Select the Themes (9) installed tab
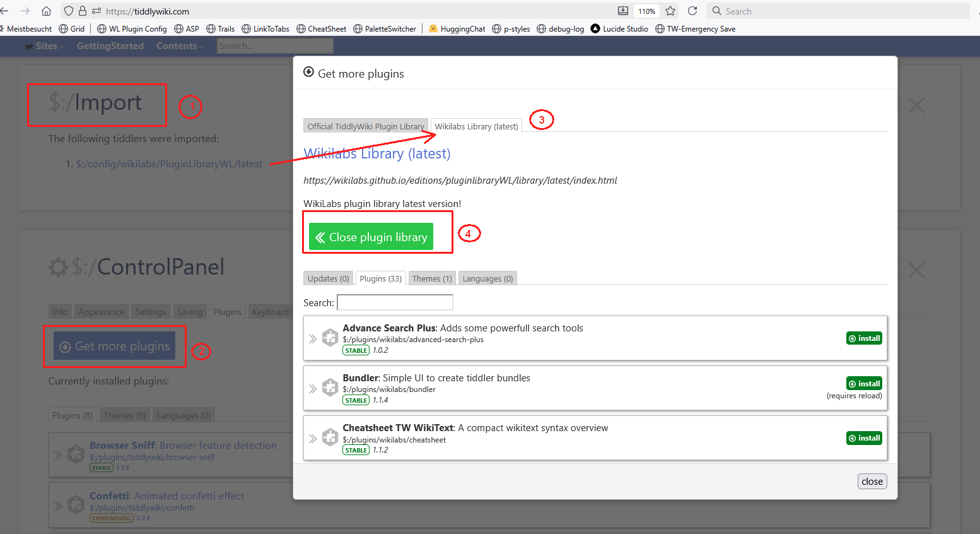The width and height of the screenshot is (980, 534). 124,415
